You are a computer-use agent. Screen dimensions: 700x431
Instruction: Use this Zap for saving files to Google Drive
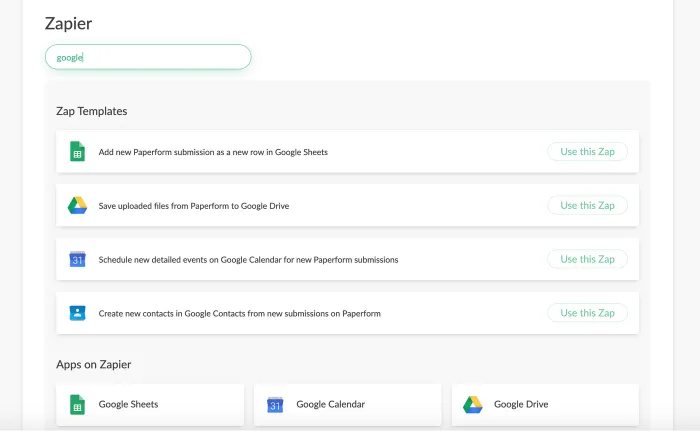coord(587,206)
